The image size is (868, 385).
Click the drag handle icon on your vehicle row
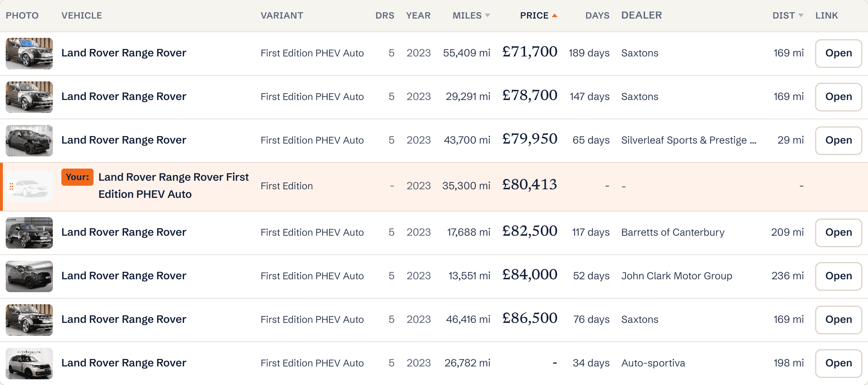(11, 186)
